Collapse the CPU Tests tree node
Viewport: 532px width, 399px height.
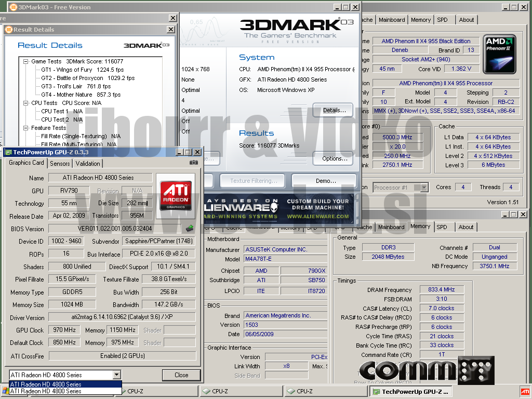coord(25,103)
